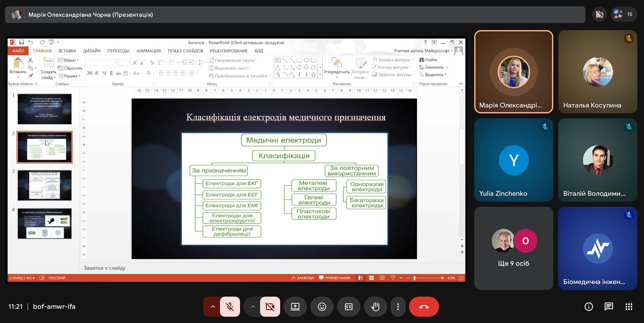Open the ДИЗАЙН ribbon tab

point(92,51)
